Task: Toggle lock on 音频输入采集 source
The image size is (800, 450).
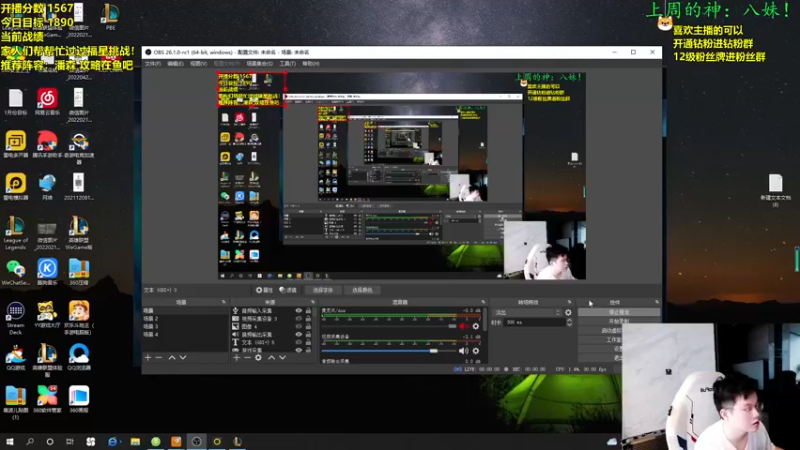Action: tap(308, 310)
